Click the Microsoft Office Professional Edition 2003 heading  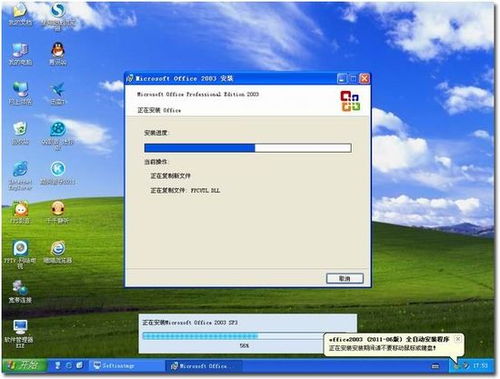pos(198,94)
